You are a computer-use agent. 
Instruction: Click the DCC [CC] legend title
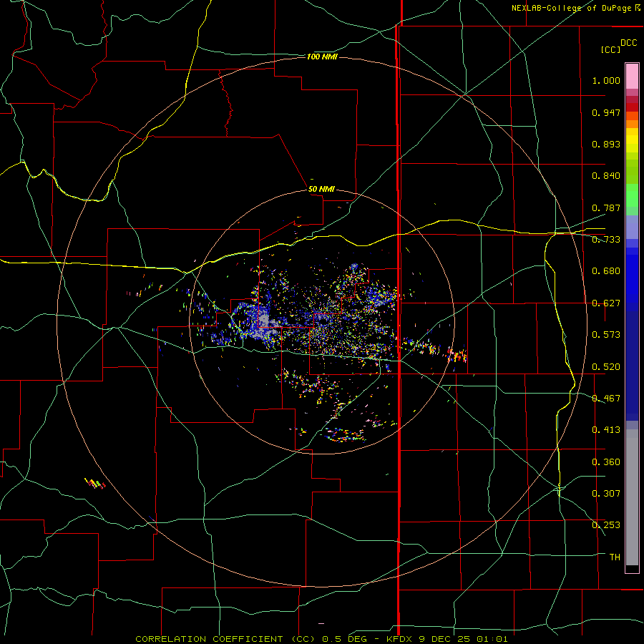tap(618, 46)
